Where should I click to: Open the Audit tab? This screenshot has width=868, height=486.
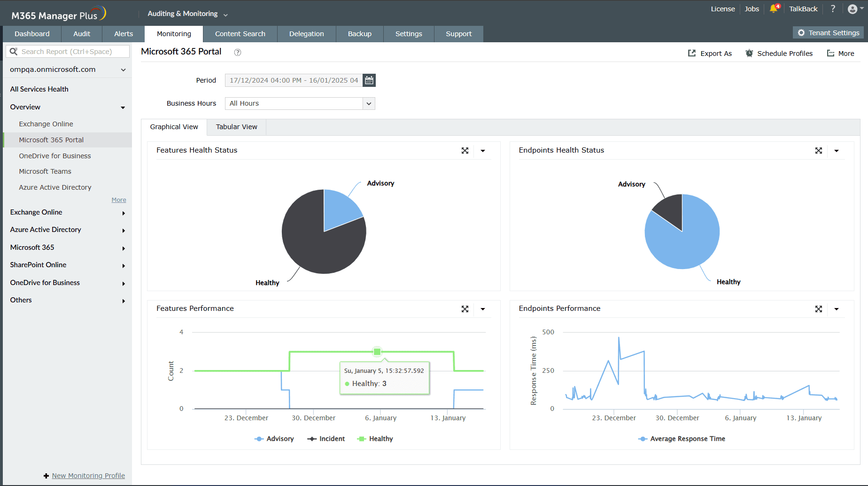(82, 34)
